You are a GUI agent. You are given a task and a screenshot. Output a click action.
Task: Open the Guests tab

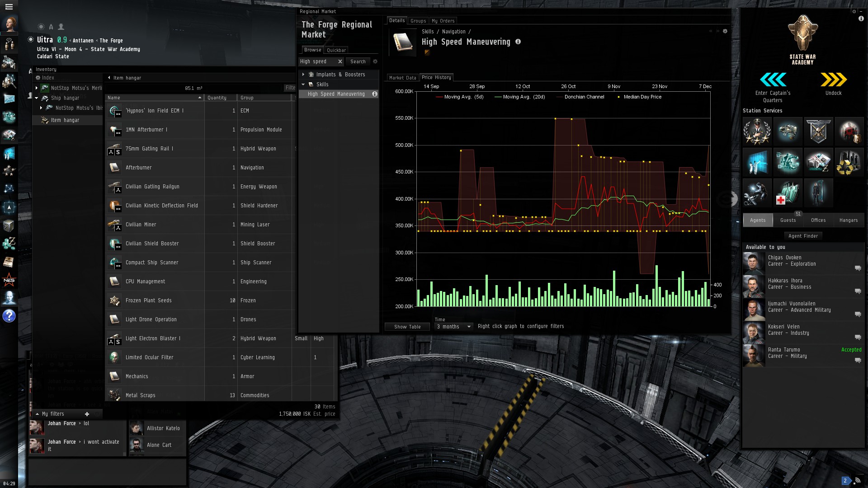[x=788, y=220]
